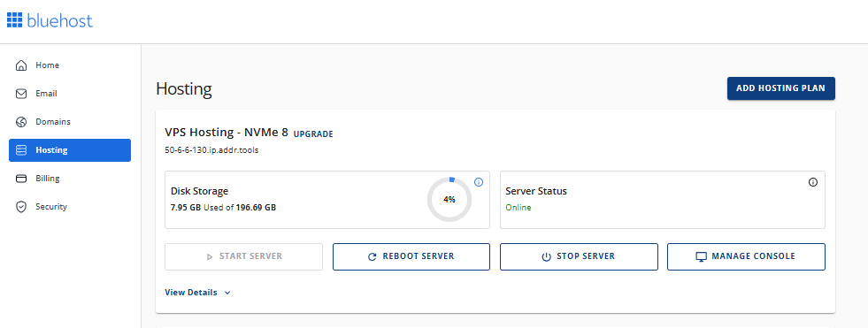The height and width of the screenshot is (328, 868).
Task: Expand the View Details section
Action: click(197, 293)
